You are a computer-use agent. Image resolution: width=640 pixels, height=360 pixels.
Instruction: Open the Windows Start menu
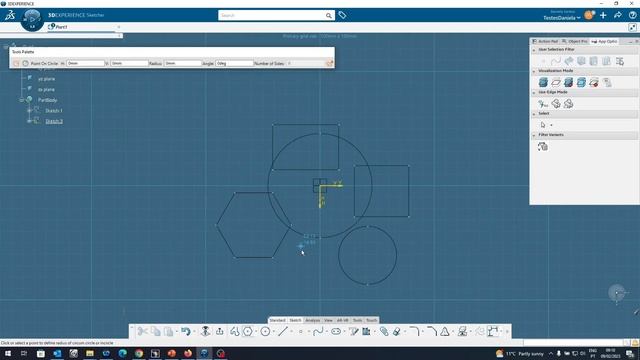[x=8, y=353]
